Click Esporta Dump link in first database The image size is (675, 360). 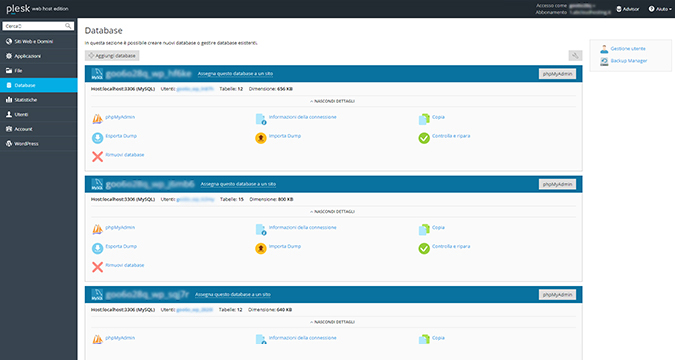[121, 136]
